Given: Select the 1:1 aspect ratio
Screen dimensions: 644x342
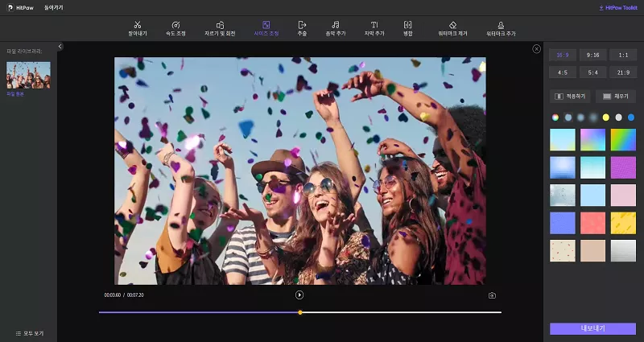Looking at the screenshot, I should (x=623, y=55).
